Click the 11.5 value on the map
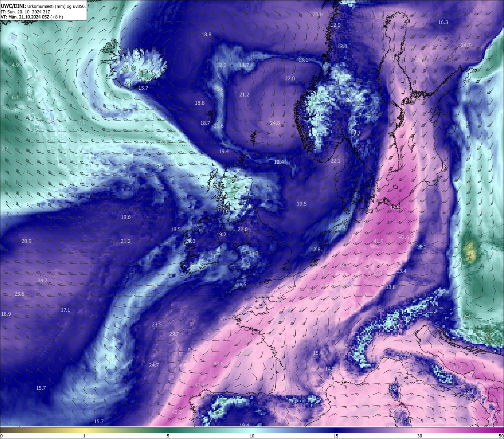This screenshot has height=439, width=504. tap(241, 285)
